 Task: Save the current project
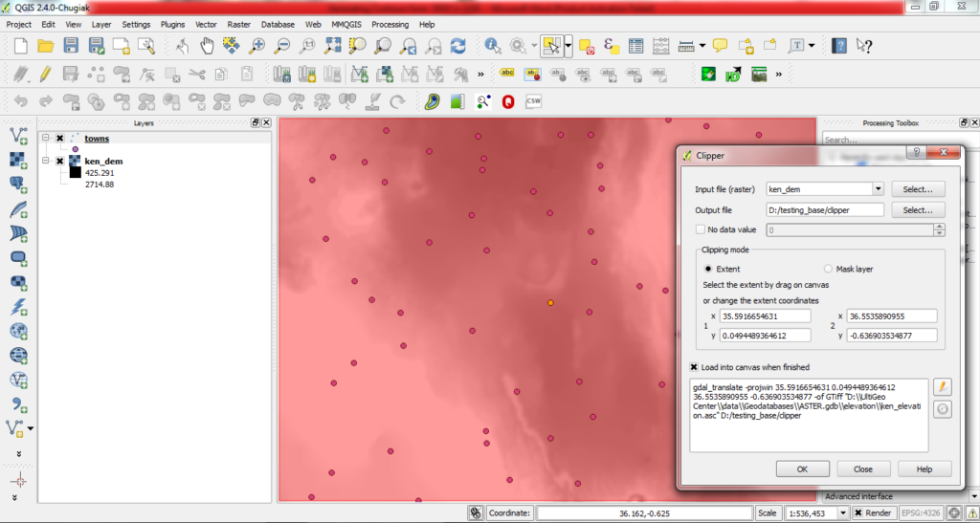[x=71, y=46]
